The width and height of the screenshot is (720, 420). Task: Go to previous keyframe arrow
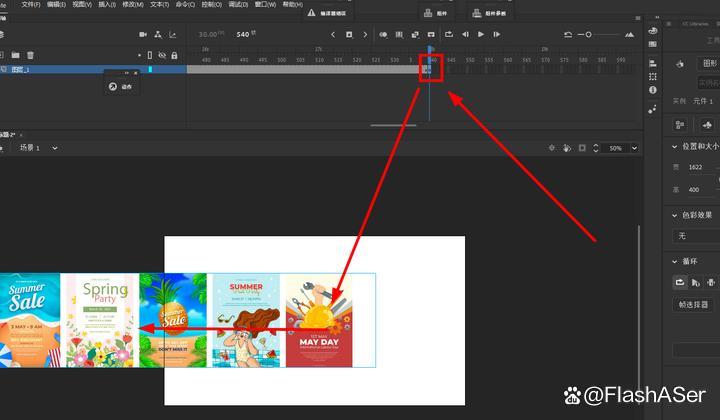coord(333,34)
